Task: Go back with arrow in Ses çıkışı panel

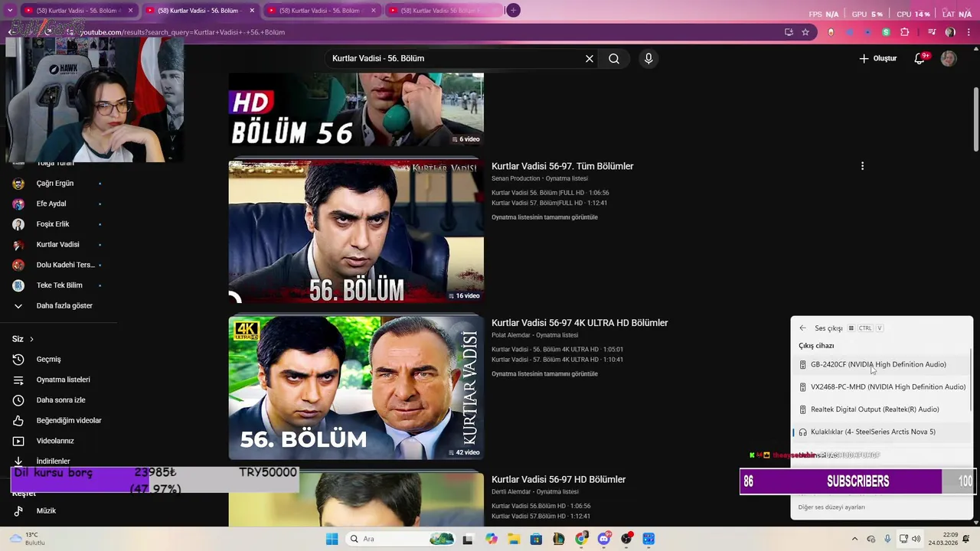Action: [x=802, y=328]
